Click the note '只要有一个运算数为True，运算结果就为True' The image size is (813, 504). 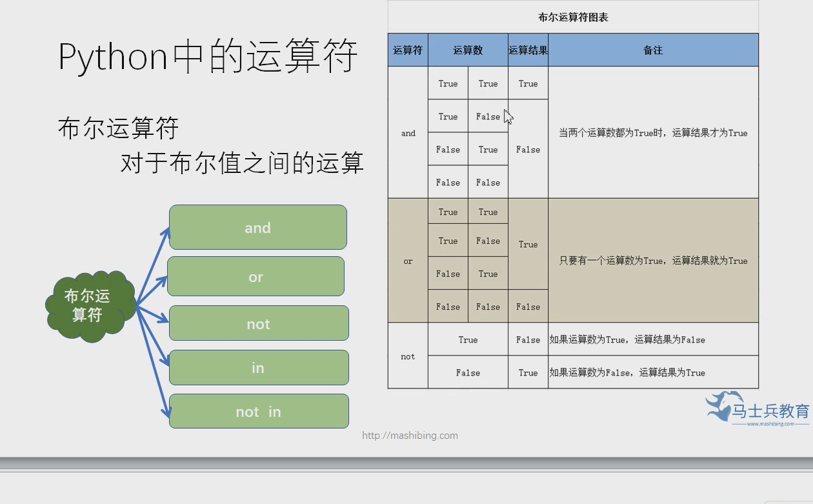[x=653, y=261]
